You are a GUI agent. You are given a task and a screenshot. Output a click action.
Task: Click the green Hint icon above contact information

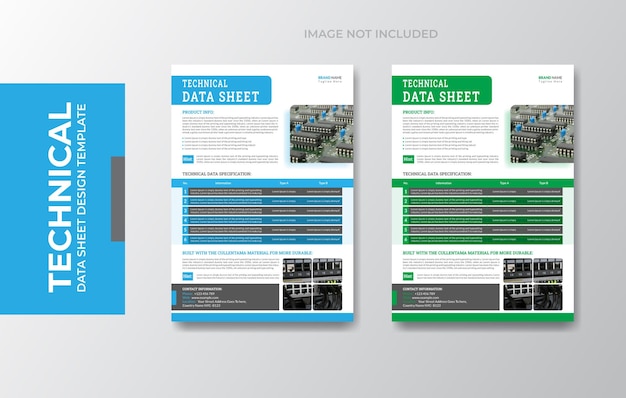(x=408, y=276)
